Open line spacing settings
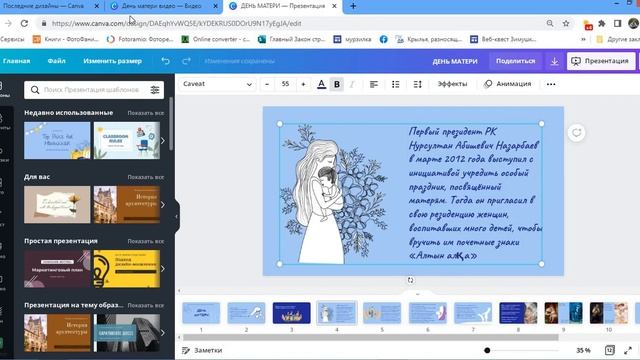The width and height of the screenshot is (640, 360). click(417, 84)
